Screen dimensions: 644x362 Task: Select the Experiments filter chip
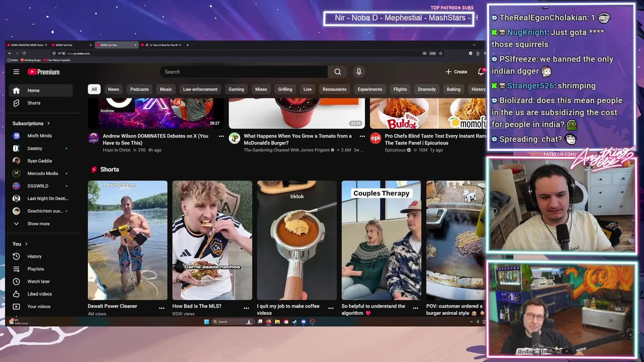pos(370,89)
